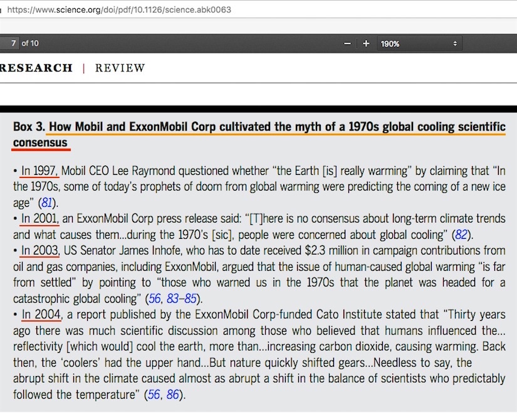Click the underlined 'In 2003' text
Viewport: 517px width, 420px height.
click(41, 251)
